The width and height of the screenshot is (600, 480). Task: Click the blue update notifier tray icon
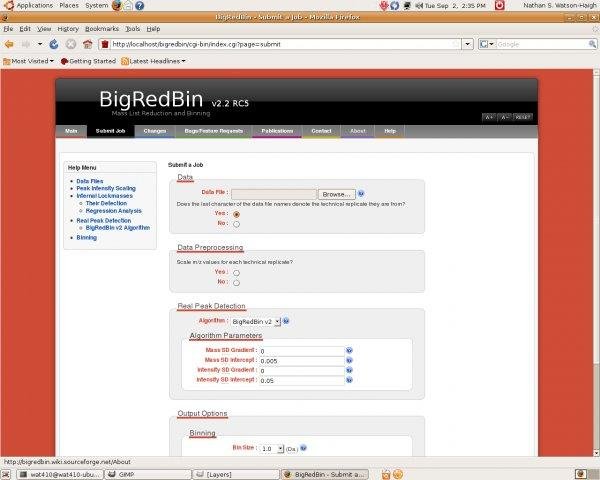click(395, 6)
